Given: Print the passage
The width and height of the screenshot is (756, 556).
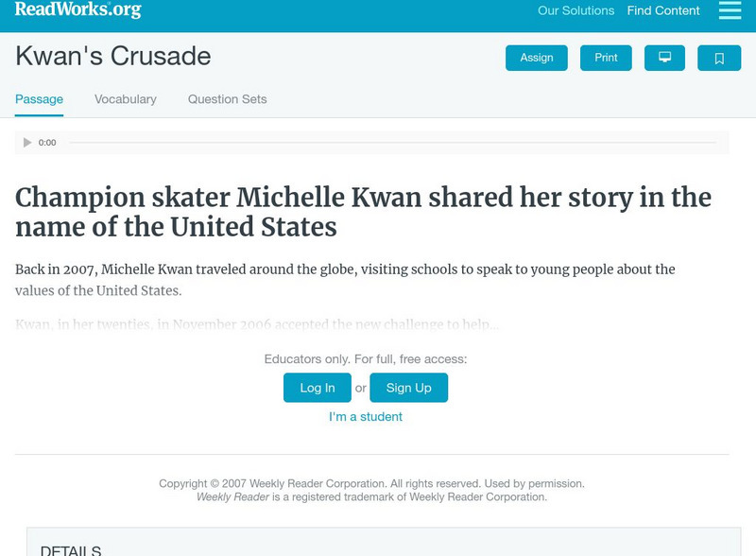Looking at the screenshot, I should [606, 58].
